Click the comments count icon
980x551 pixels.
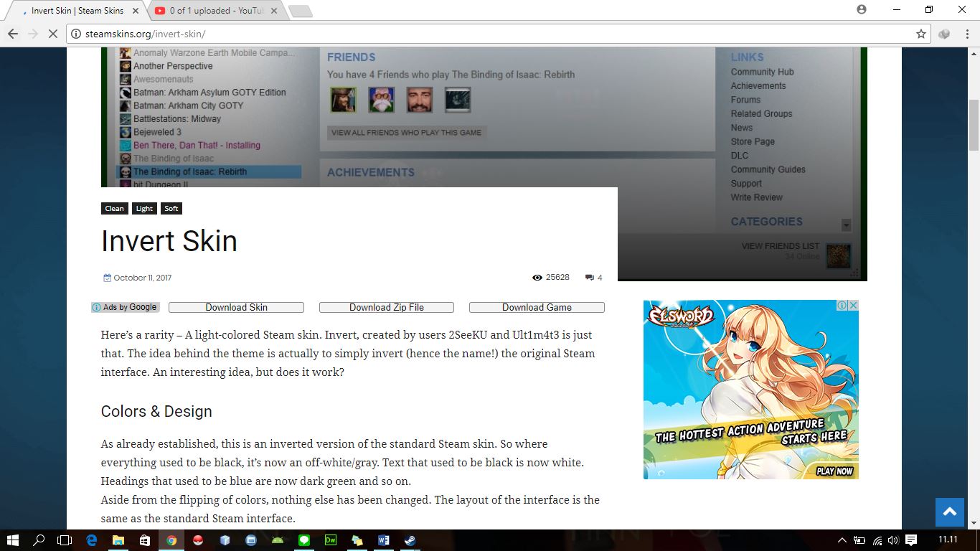coord(590,278)
